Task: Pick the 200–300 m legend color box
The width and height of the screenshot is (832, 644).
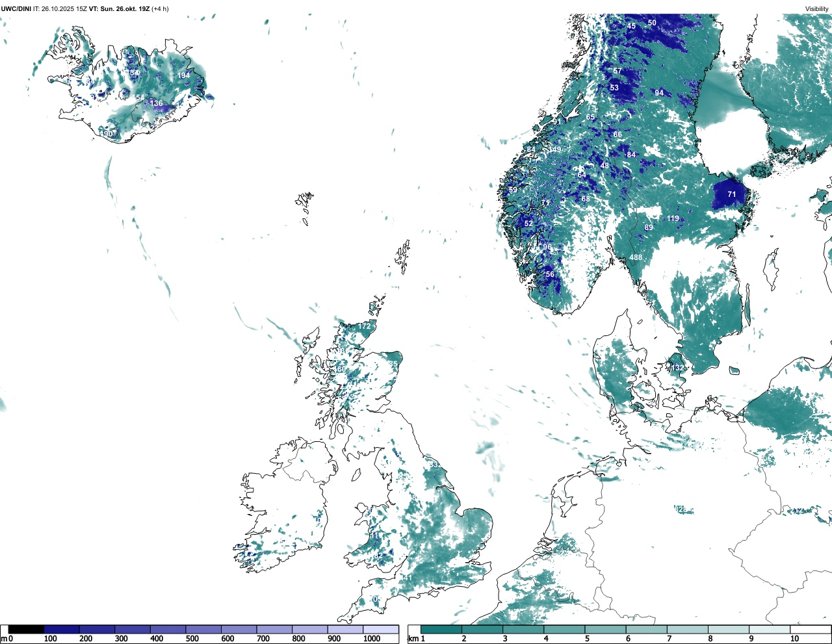Action: tap(97, 629)
